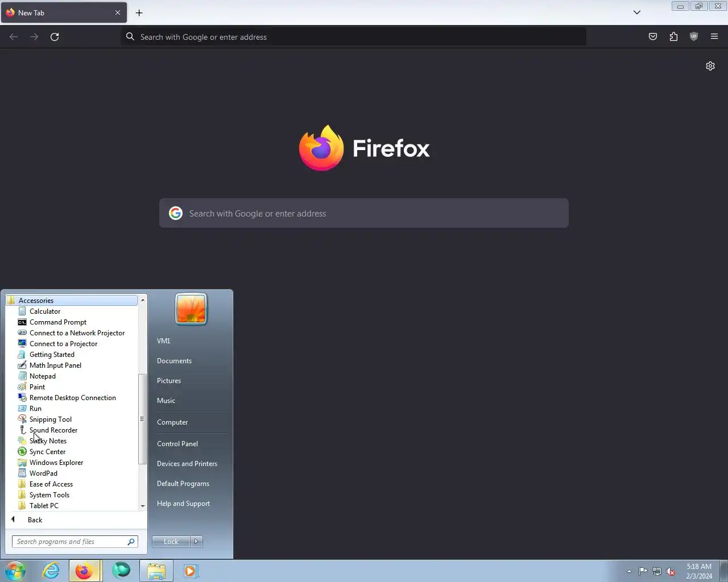Reload the current page

tap(55, 37)
